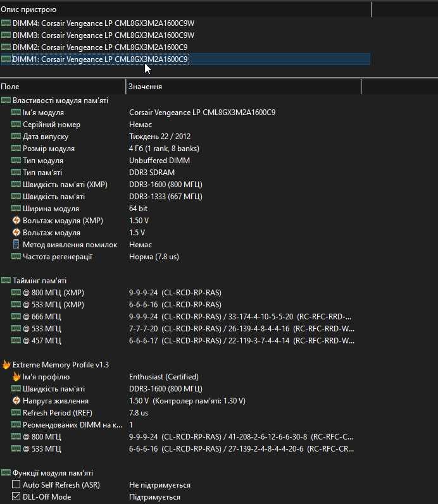The image size is (438, 504).
Task: Select the Швидкість пам'яті (XMP) field
Action: tap(65, 185)
